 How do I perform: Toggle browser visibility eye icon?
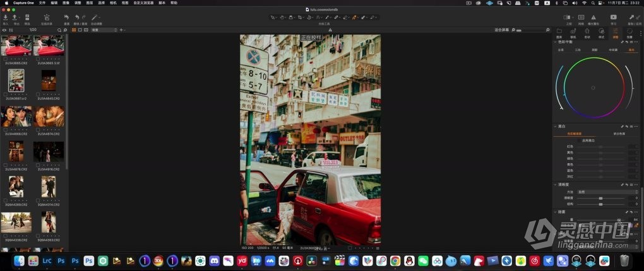coord(4,30)
